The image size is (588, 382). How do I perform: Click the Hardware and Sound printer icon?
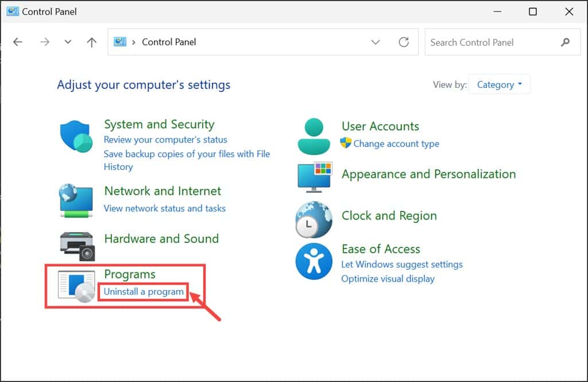coord(78,246)
